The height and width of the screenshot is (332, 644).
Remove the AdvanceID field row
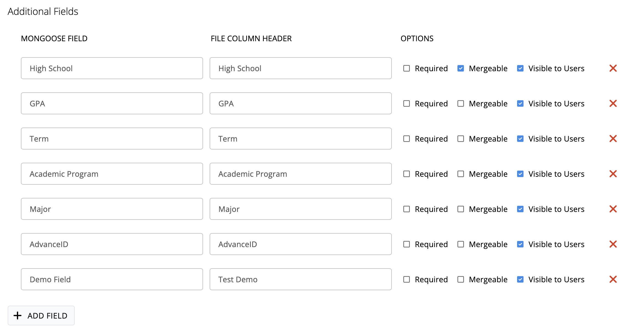[x=613, y=244]
